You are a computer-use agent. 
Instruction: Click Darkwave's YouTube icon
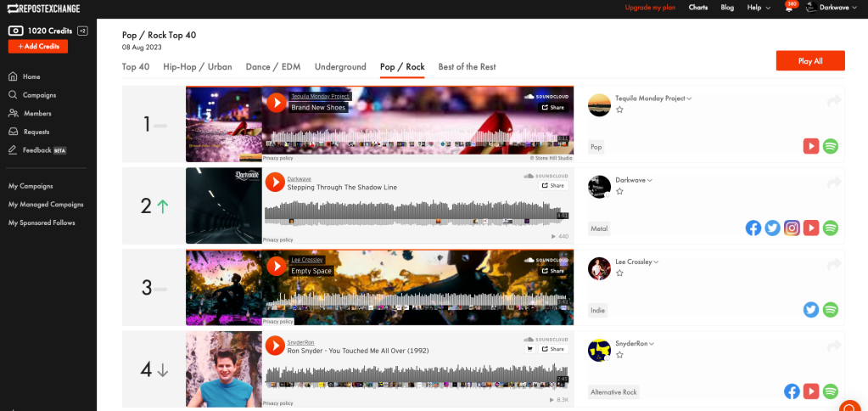(x=811, y=228)
